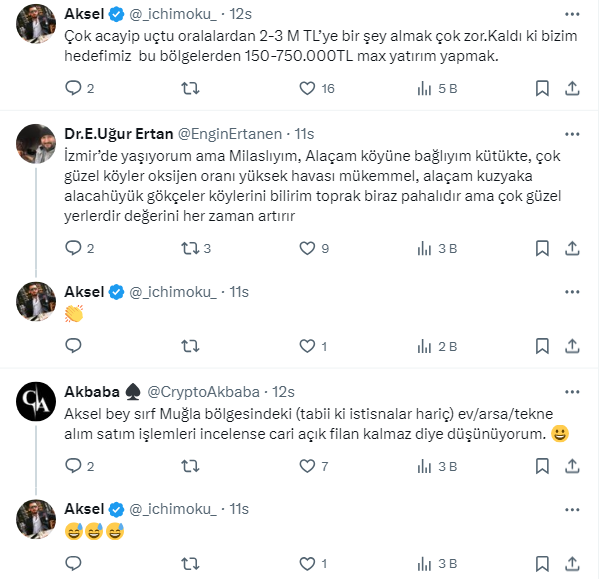Screen dimensions: 607x579
Task: Reply to Aksel's tweet about 2-3 M TL
Action: pyautogui.click(x=72, y=89)
